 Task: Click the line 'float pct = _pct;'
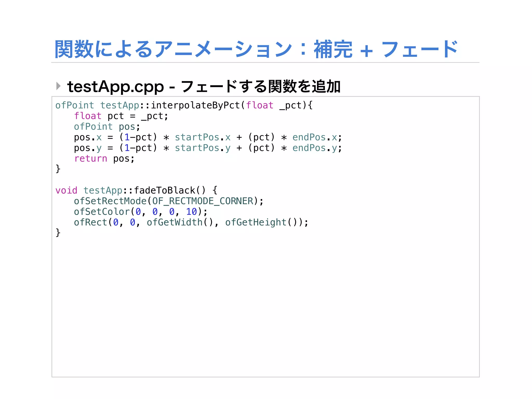(x=121, y=116)
